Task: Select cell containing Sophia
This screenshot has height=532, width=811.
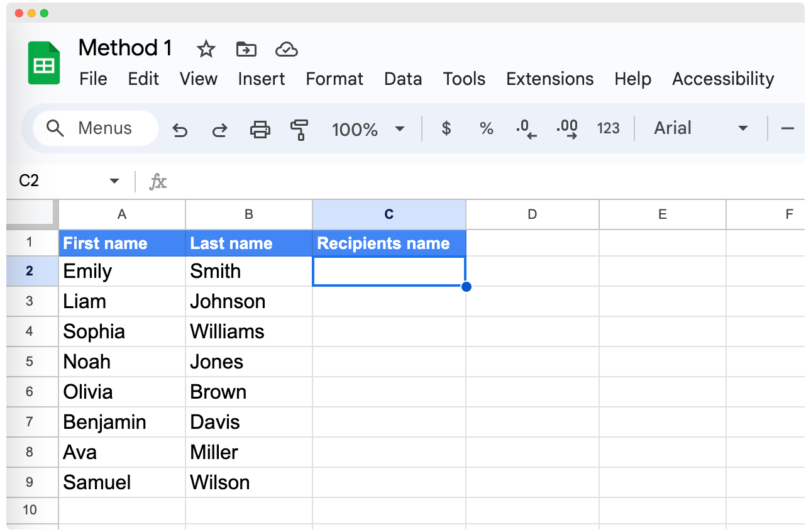Action: coord(122,331)
